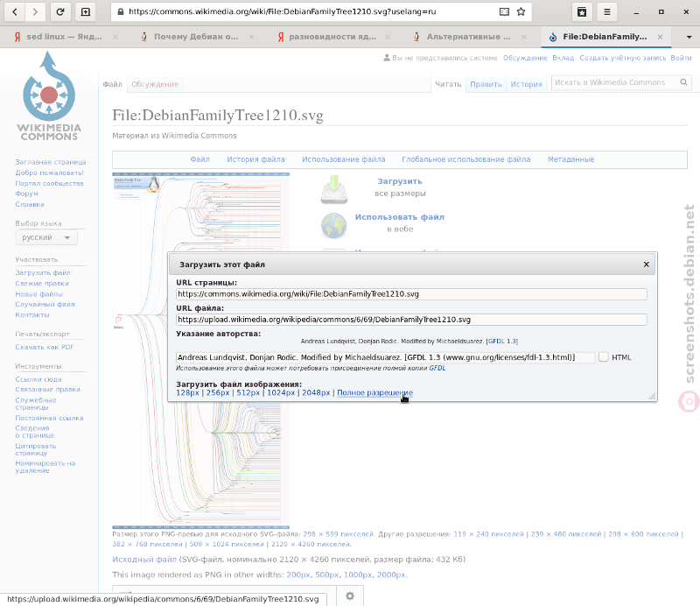The height and width of the screenshot is (606, 700).
Task: Enable the HTML attribution checkbox
Action: [x=604, y=357]
